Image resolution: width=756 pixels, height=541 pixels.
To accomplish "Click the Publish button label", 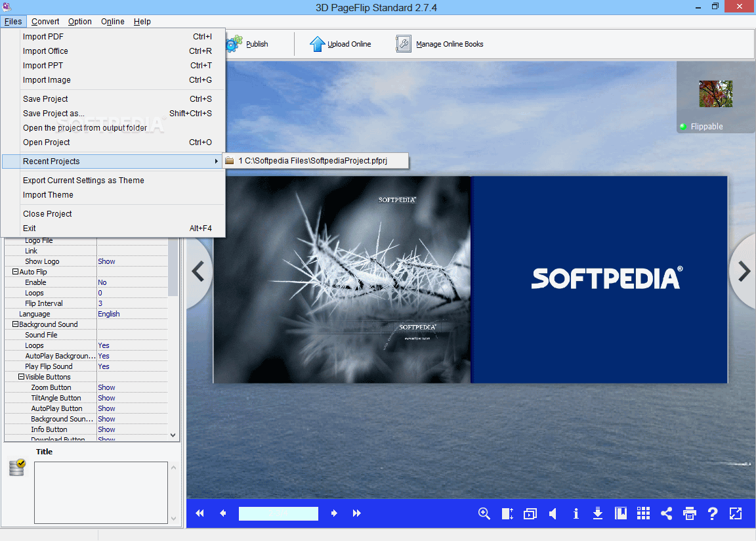I will point(257,44).
